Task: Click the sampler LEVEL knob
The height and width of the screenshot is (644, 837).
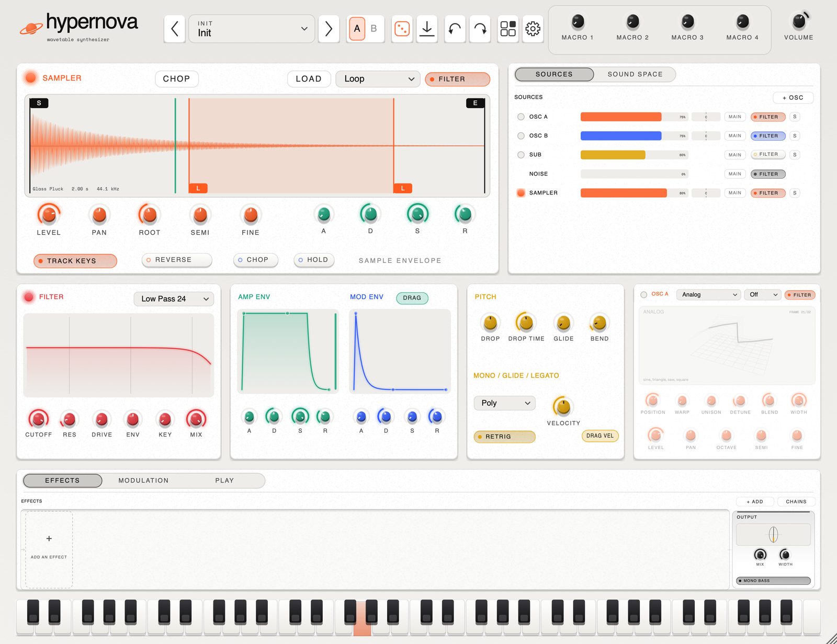Action: [49, 214]
